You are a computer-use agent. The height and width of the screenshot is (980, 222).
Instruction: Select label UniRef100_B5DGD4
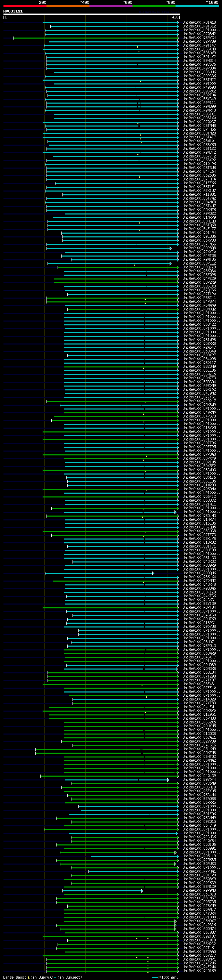point(199,382)
